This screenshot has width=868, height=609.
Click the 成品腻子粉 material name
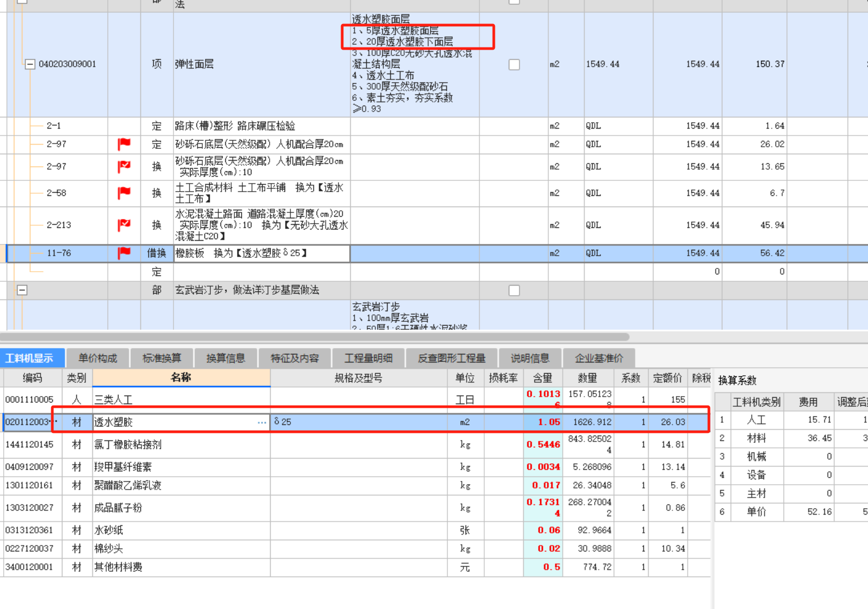click(x=118, y=508)
